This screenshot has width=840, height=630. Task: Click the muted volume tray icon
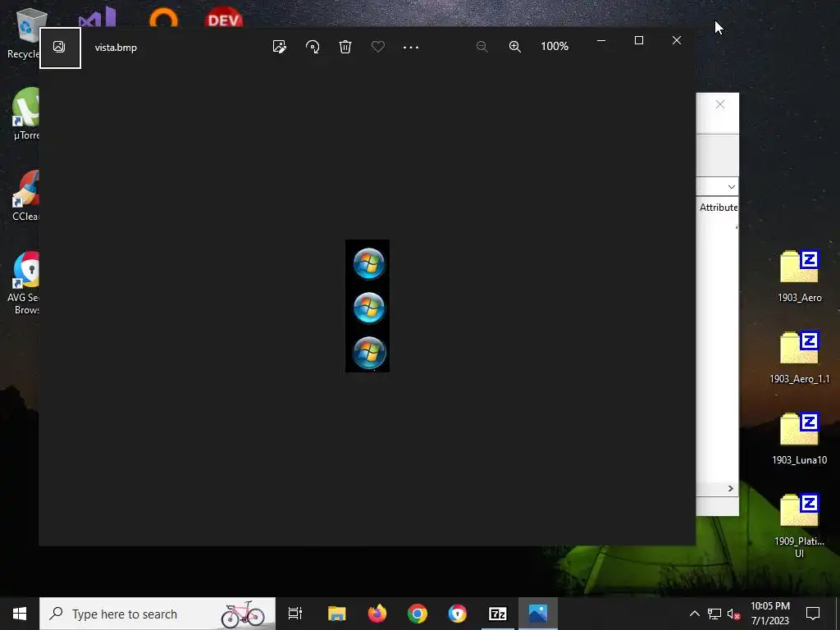734,614
